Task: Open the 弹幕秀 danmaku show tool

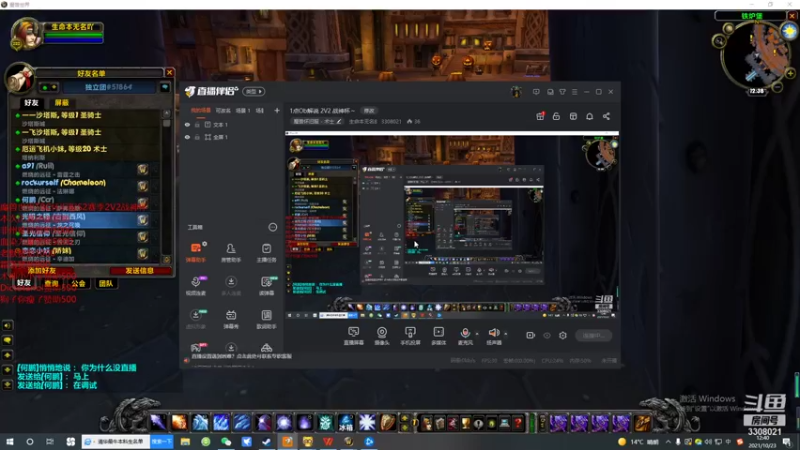Action: coord(231,319)
